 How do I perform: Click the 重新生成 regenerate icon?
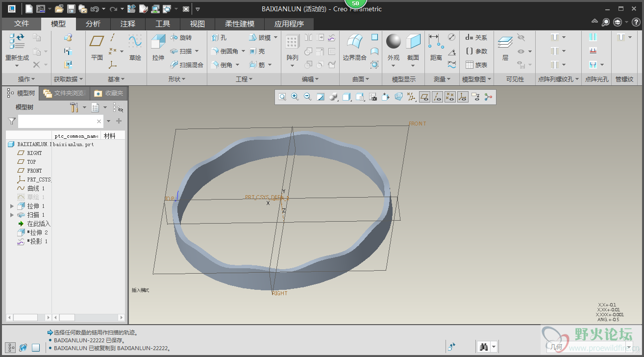(x=17, y=41)
